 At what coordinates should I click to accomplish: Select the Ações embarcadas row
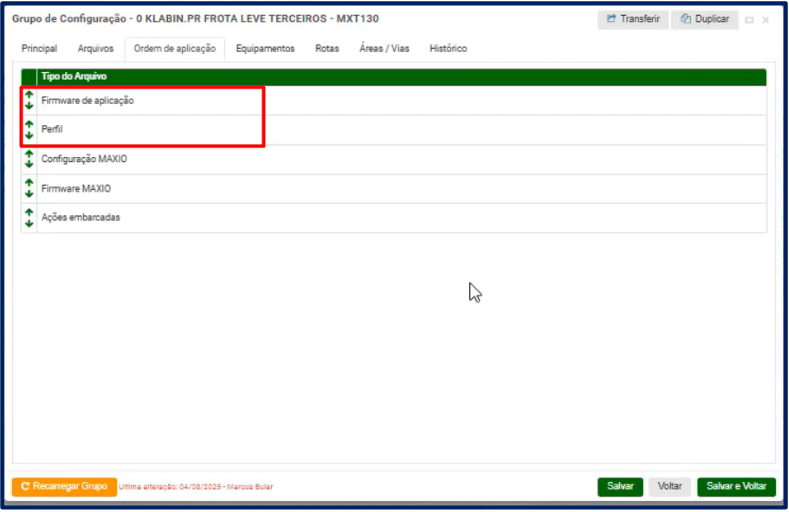(x=81, y=218)
